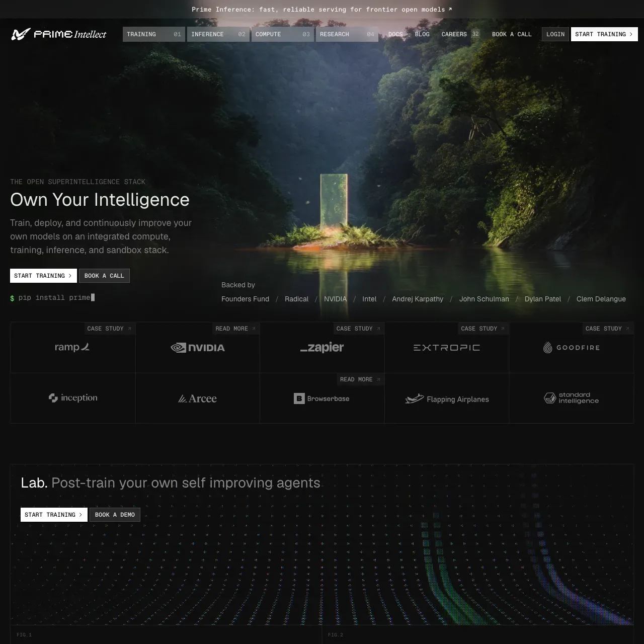
Task: Open the Blog nav link
Action: pos(422,34)
